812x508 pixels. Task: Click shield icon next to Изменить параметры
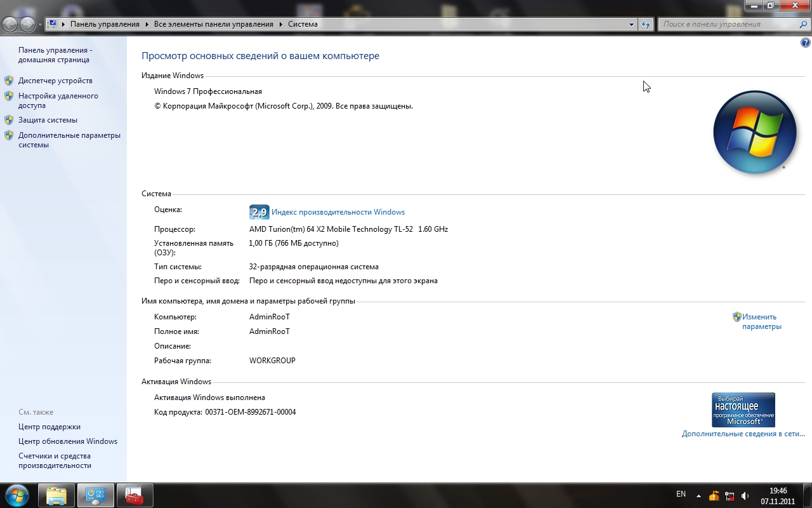(737, 317)
